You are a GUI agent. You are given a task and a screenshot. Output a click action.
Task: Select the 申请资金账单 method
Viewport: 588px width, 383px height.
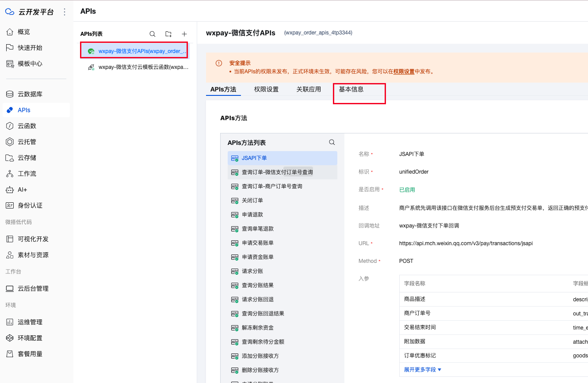tap(283, 257)
